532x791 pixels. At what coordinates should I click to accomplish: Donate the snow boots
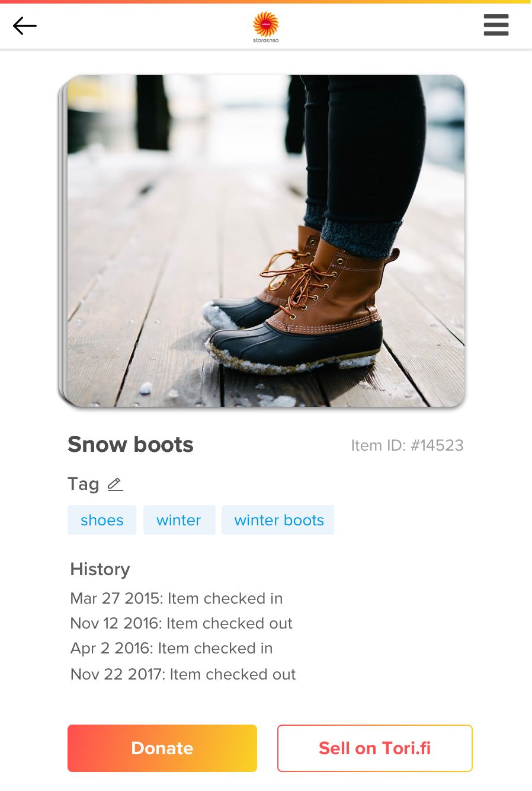pos(162,748)
